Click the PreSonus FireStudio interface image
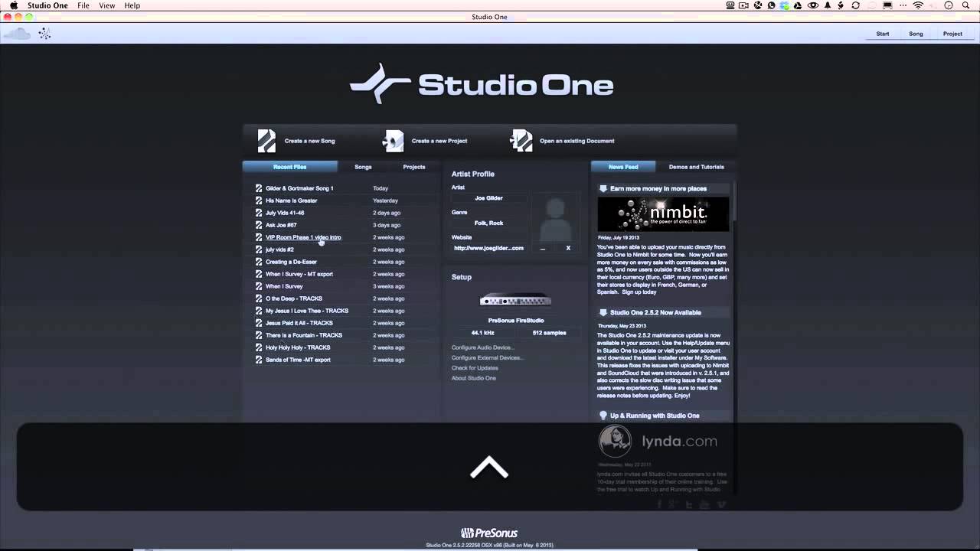This screenshot has width=980, height=551. (515, 299)
